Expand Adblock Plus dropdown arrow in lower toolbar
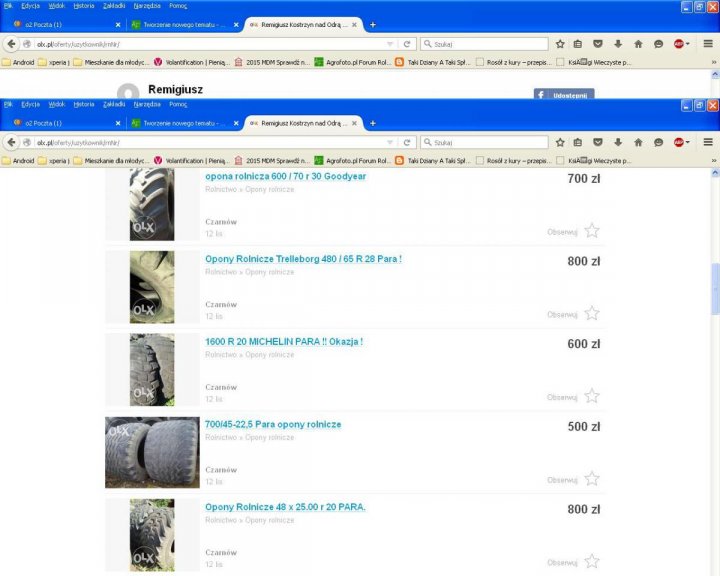 coord(688,143)
